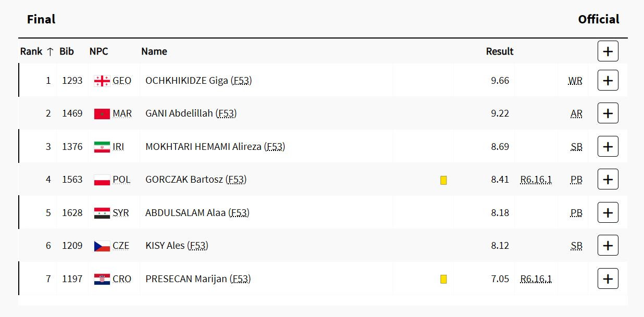Click the Syria flag icon

102,213
